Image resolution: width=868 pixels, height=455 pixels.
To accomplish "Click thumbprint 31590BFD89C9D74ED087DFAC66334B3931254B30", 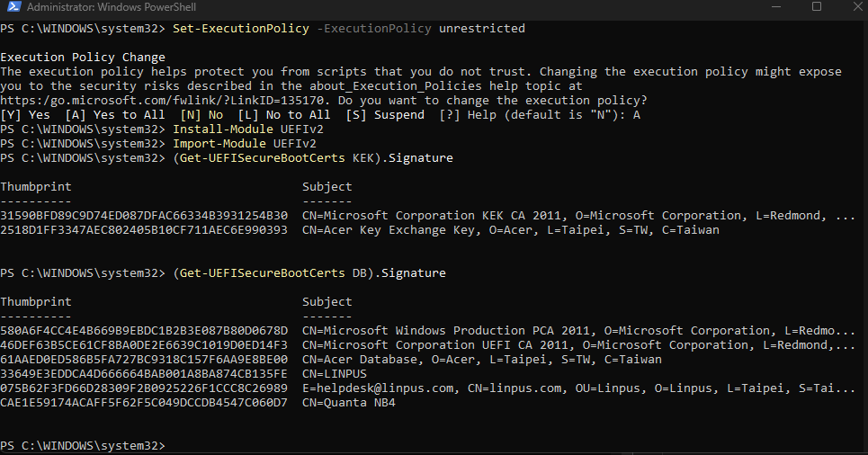I will (x=144, y=215).
